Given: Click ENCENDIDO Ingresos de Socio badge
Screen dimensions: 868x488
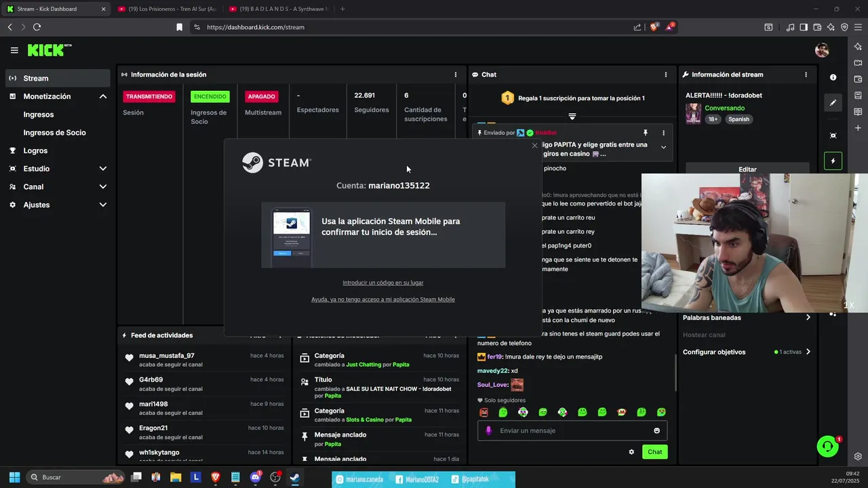Looking at the screenshot, I should click(x=210, y=96).
